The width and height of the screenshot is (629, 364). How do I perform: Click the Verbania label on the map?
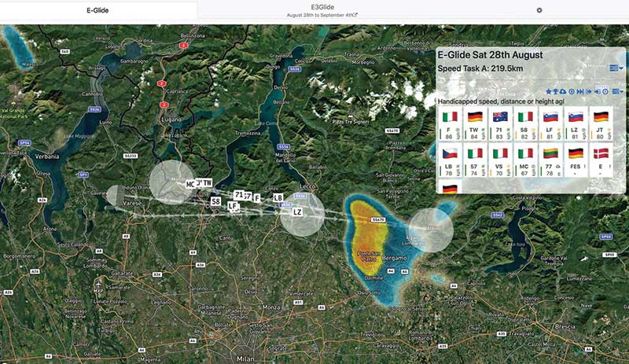47,156
